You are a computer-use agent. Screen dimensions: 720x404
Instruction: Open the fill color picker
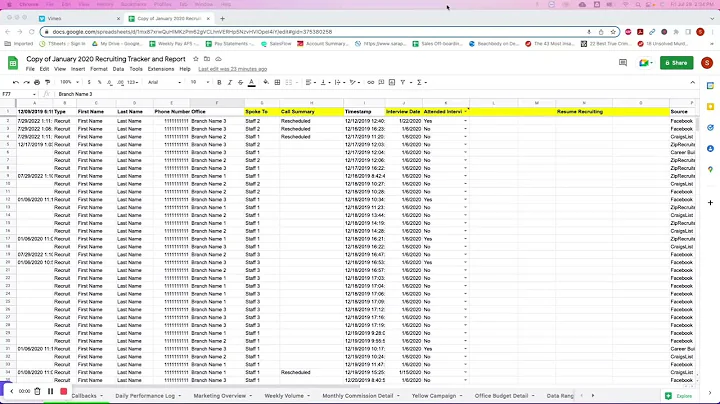click(266, 82)
